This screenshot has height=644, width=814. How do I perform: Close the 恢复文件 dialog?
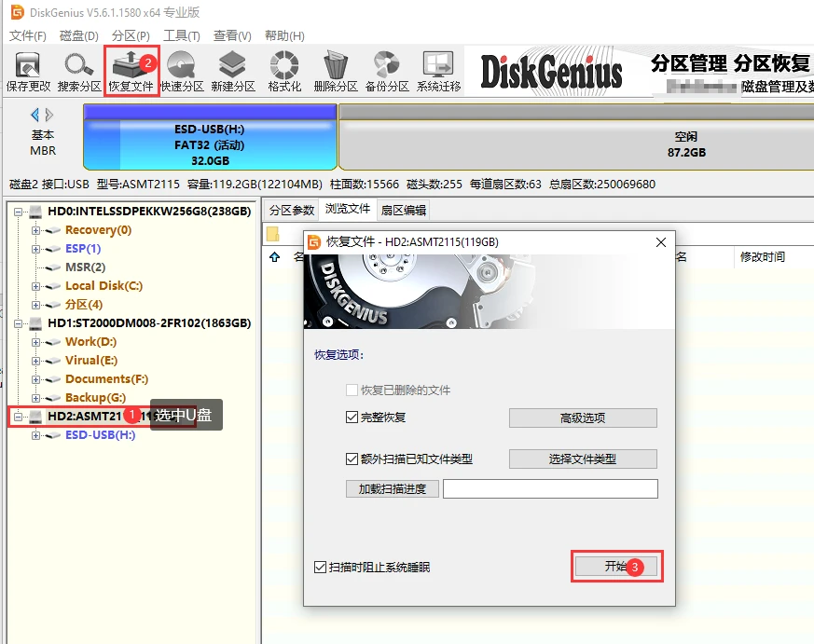click(x=661, y=242)
